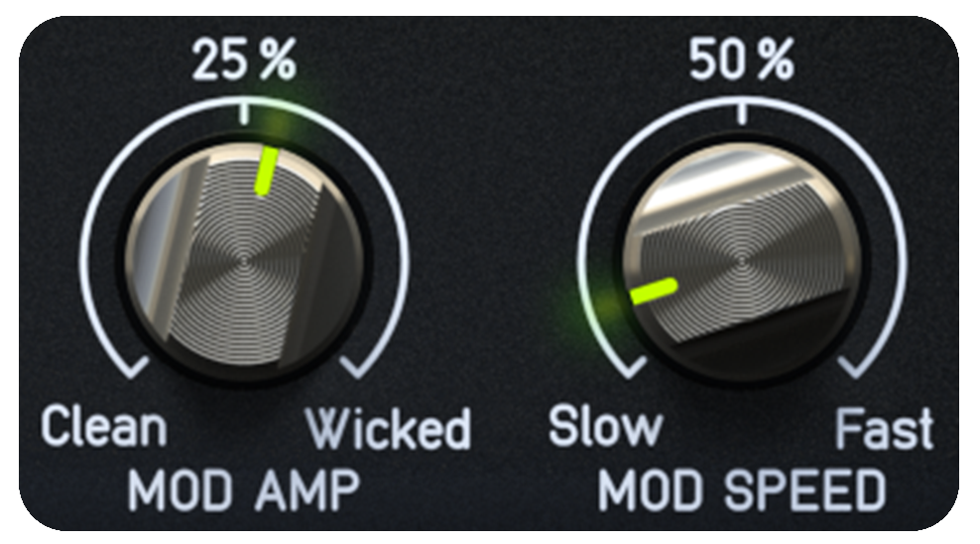
Task: Click the center of the MOD SPEED knob cap
Action: (x=741, y=259)
